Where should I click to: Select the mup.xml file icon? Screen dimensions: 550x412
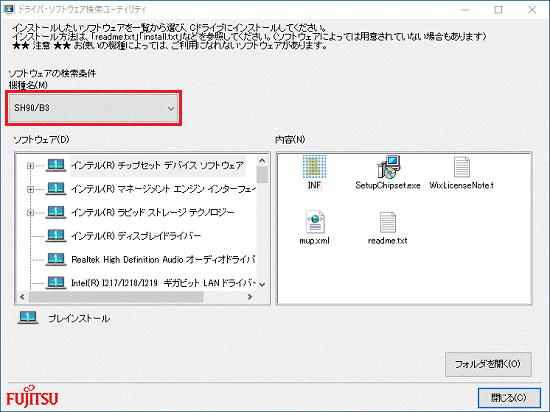coord(315,222)
